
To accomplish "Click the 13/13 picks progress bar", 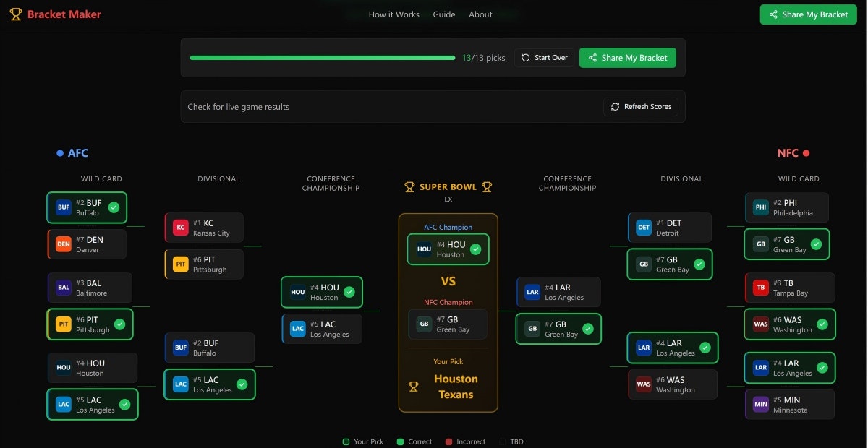I will coord(322,56).
